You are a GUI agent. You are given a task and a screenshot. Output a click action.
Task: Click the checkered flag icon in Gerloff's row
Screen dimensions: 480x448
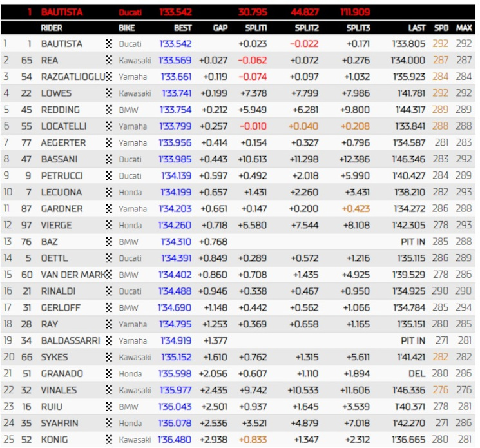(x=109, y=307)
